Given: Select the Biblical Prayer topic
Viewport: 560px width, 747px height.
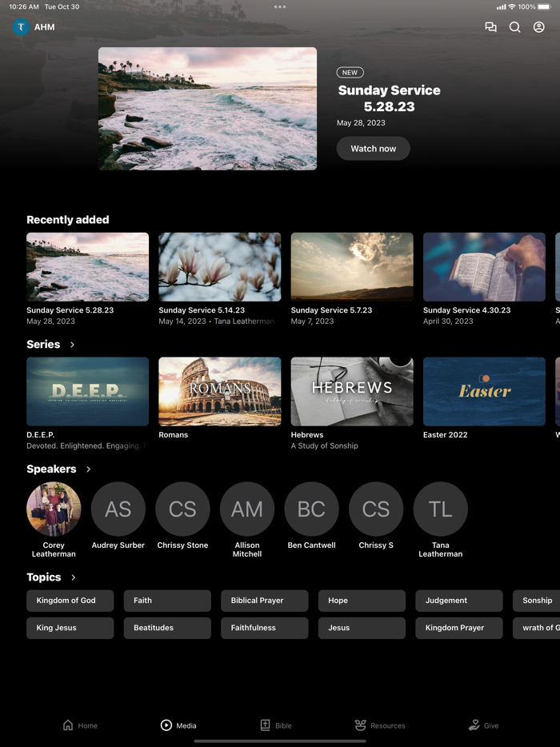Looking at the screenshot, I should point(265,601).
